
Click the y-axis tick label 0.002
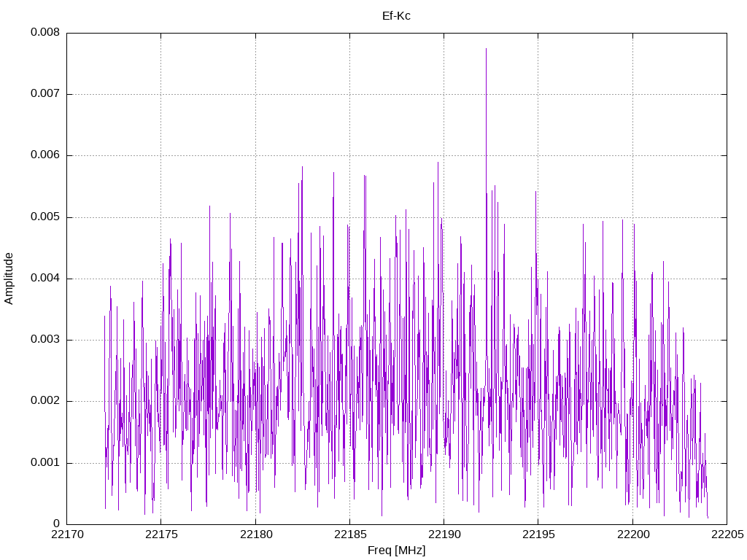45,401
